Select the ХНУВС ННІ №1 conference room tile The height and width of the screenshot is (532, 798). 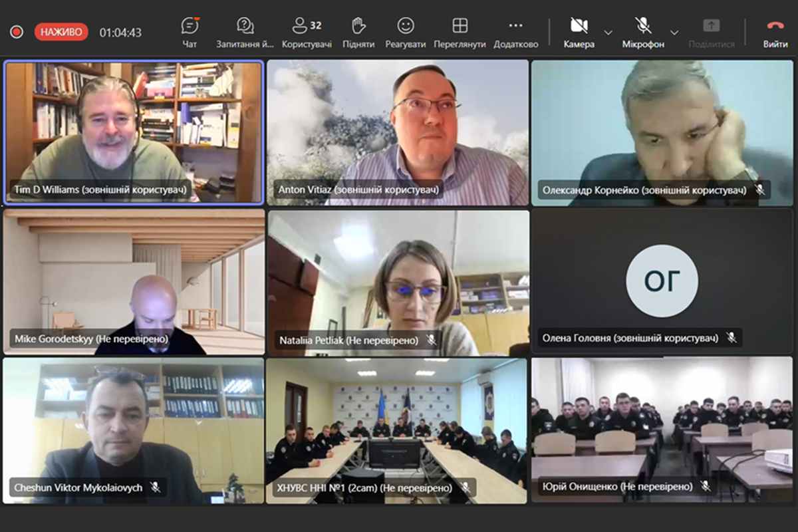398,426
